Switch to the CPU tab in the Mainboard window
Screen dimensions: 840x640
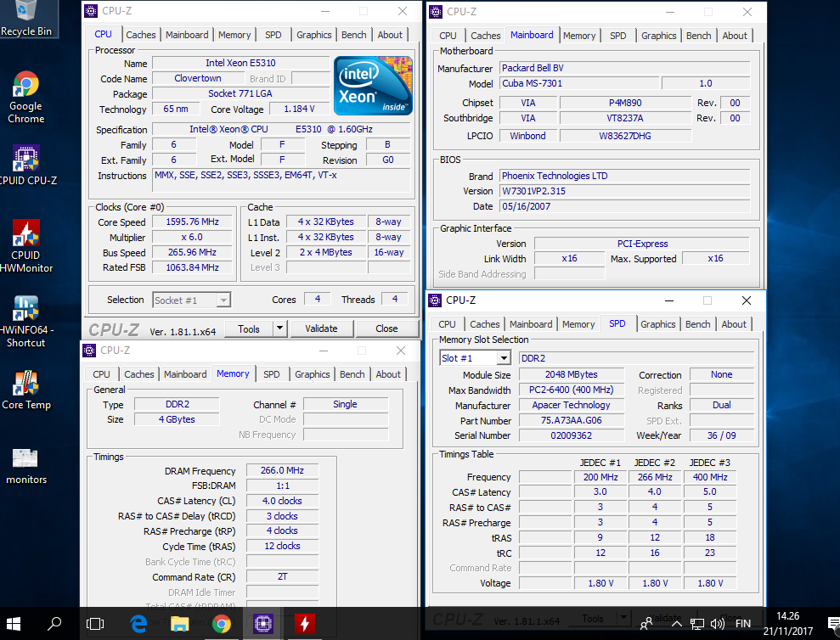[x=448, y=36]
